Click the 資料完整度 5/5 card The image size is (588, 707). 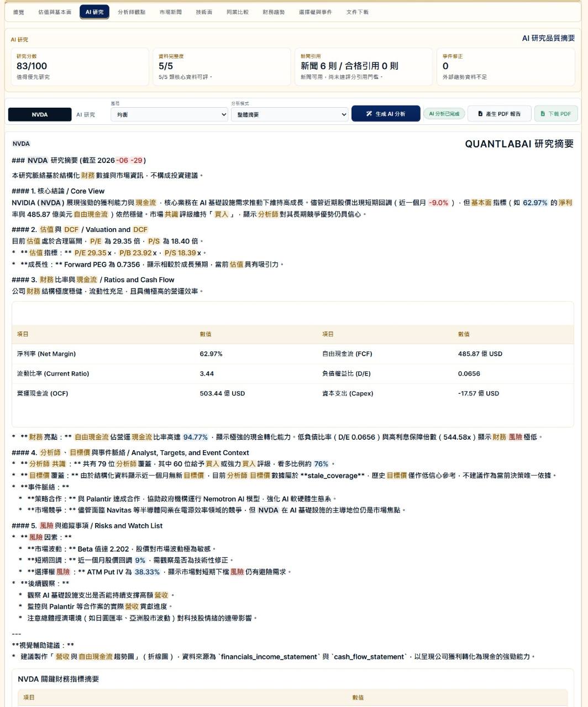(x=222, y=67)
